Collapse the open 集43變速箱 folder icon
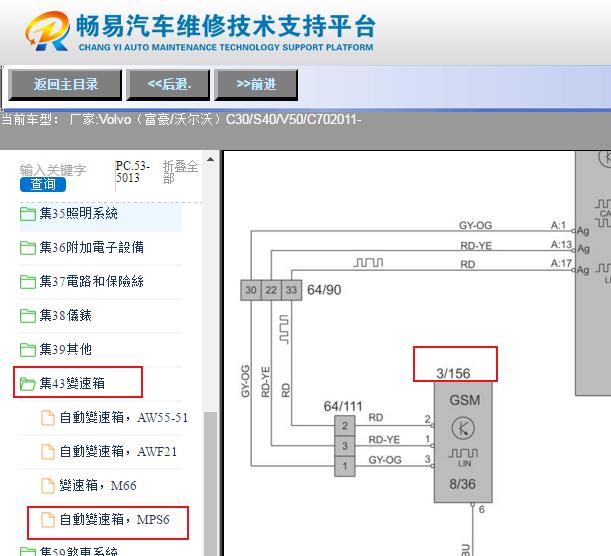611x556 pixels. pyautogui.click(x=28, y=384)
